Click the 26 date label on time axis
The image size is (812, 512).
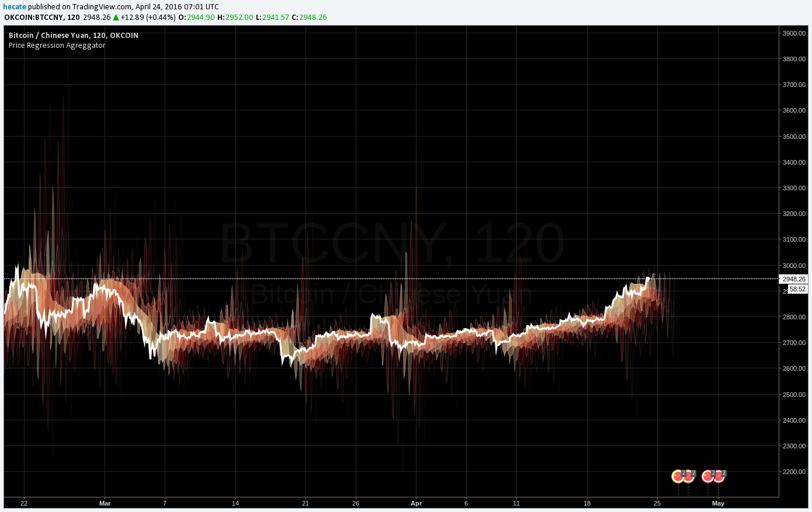(356, 503)
